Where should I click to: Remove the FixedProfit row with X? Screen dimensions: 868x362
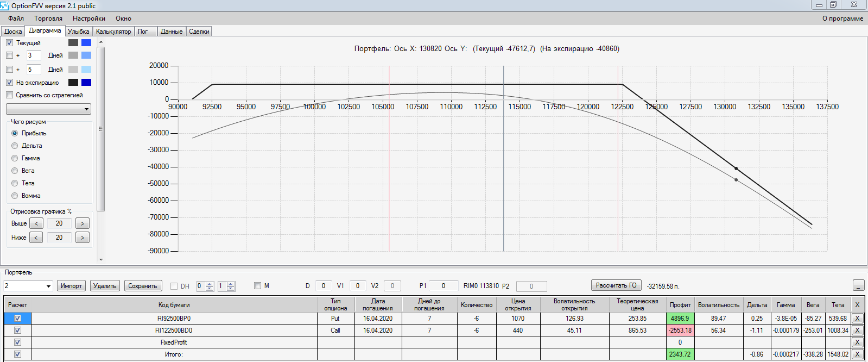857,342
